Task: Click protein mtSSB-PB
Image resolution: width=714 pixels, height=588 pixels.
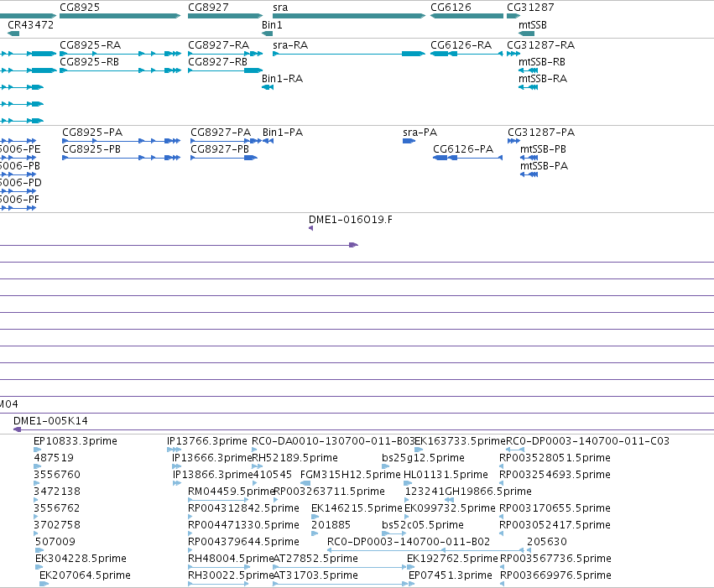Action: pos(543,149)
